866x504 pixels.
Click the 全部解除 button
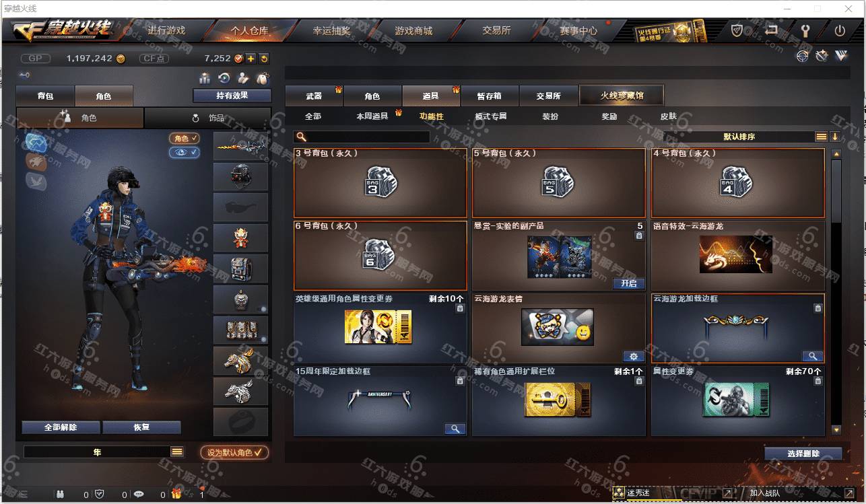[x=61, y=427]
